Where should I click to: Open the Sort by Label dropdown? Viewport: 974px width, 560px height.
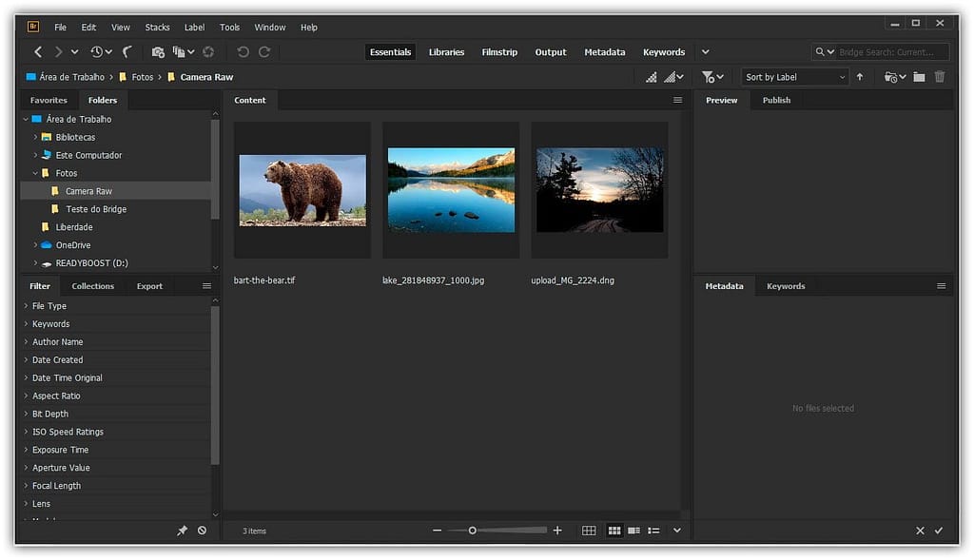pos(795,76)
